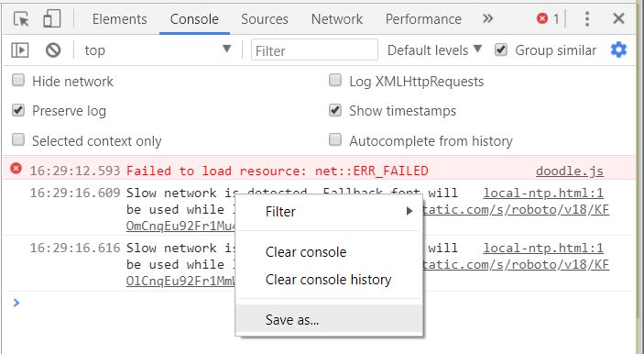
Task: Select Clear console history menu entry
Action: [329, 280]
